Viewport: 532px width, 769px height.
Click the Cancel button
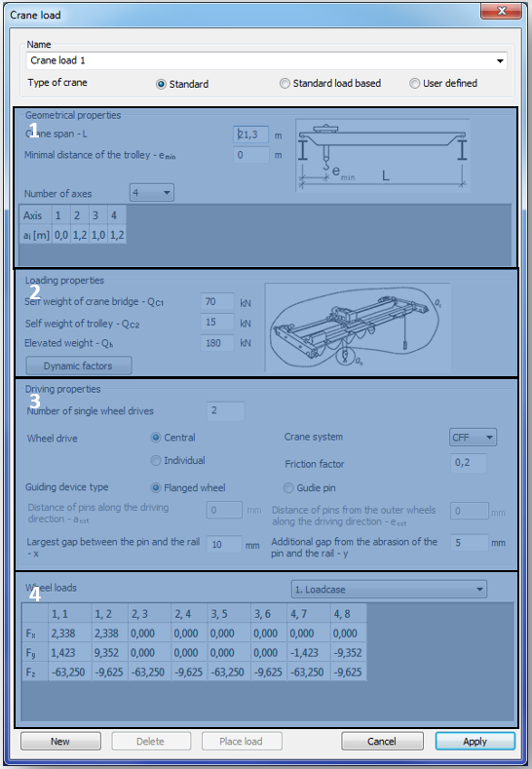pos(382,741)
